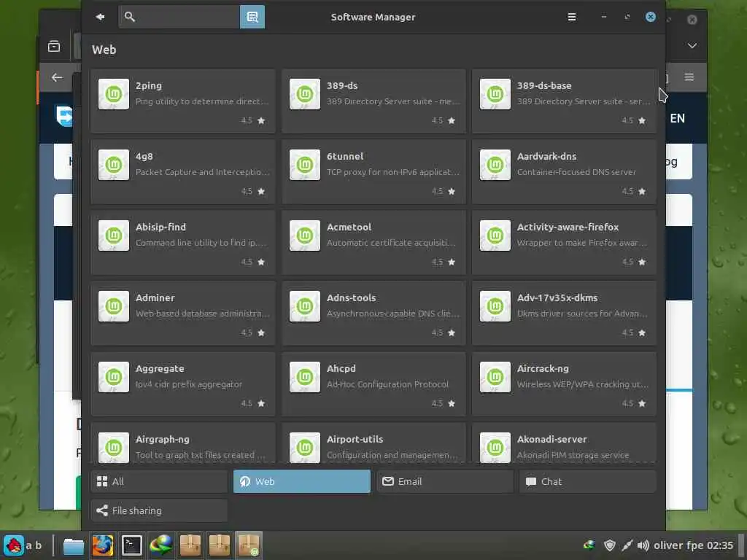
Task: Expand the chevron dropdown in the background window
Action: [692, 46]
